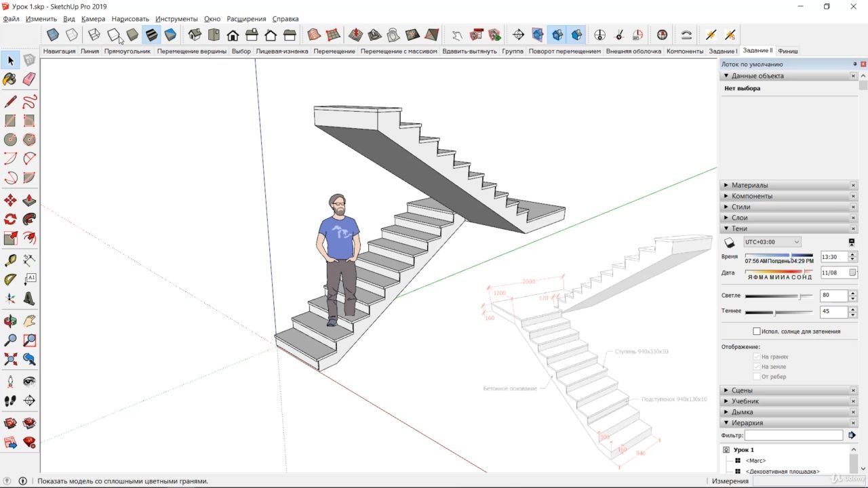
Task: Collapse the Иерархия panel
Action: (x=726, y=423)
